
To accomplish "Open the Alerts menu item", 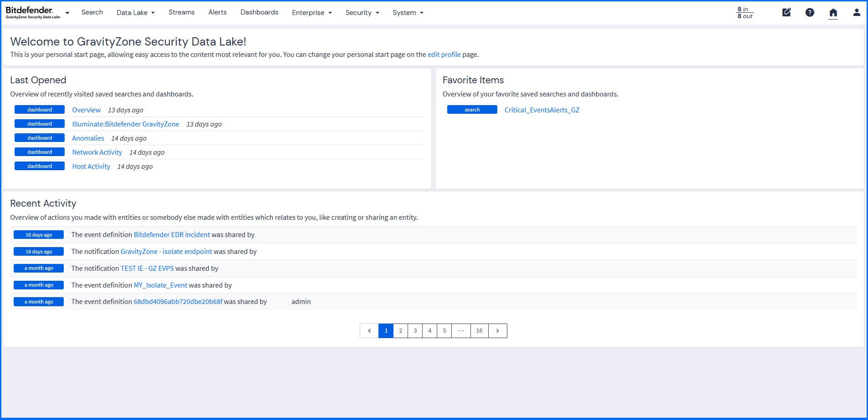I will (x=217, y=12).
